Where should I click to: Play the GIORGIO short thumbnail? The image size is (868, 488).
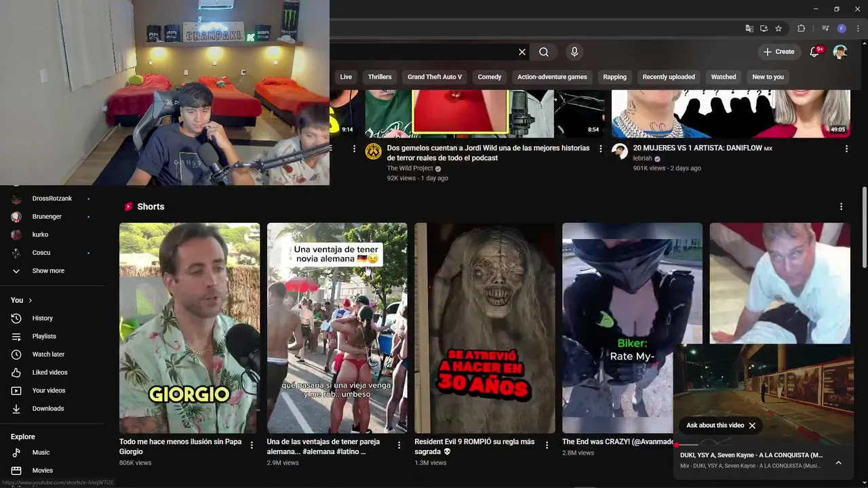[189, 328]
